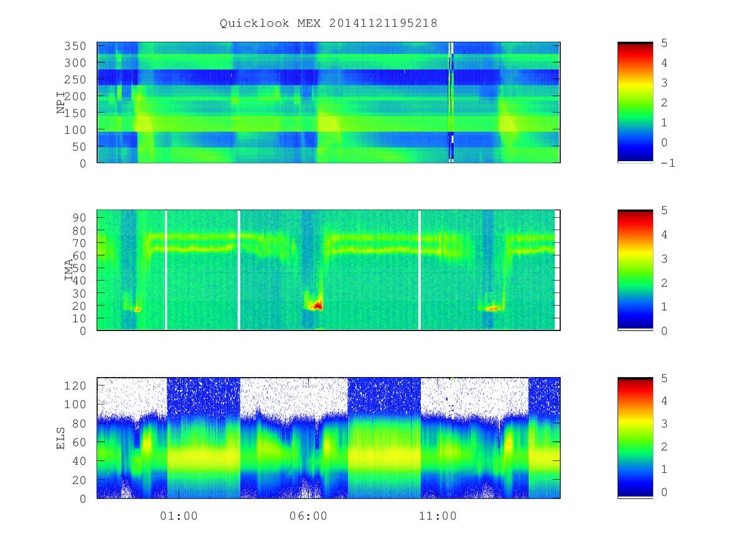This screenshot has width=747, height=560.
Task: Select the 01:00 time tick label
Action: point(179,516)
